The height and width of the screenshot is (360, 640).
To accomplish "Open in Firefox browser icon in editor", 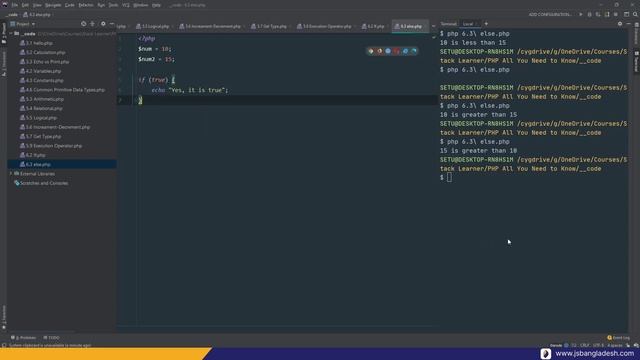I will (x=380, y=51).
